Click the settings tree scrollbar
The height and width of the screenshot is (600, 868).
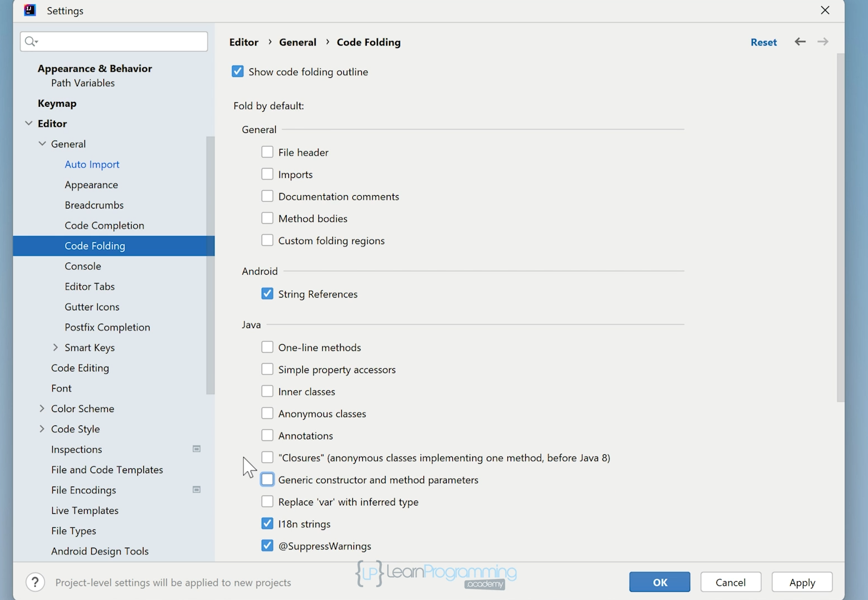210,265
